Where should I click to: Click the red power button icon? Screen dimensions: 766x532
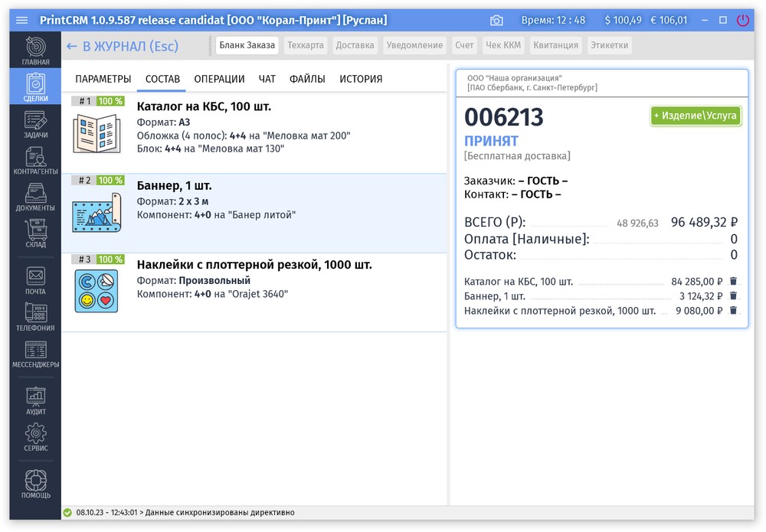(x=742, y=21)
